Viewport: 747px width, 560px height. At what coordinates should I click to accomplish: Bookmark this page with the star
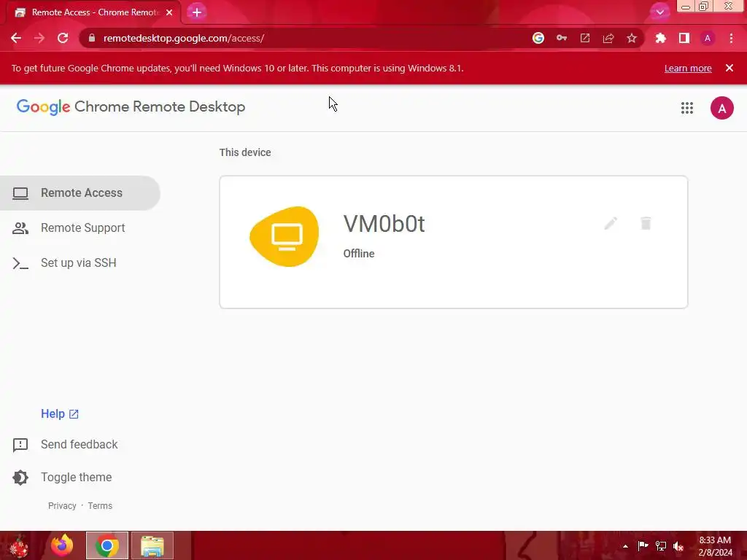(632, 38)
